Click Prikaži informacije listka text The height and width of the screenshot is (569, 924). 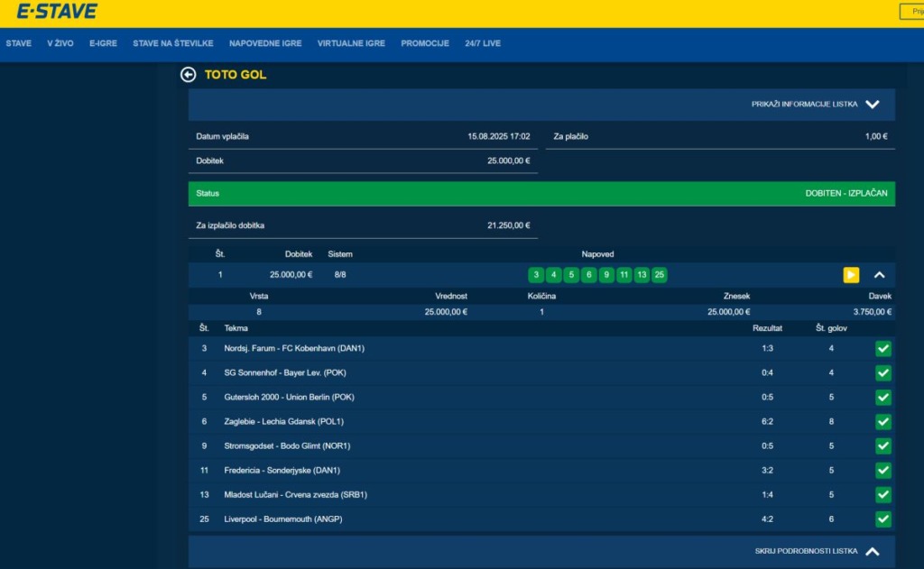click(804, 105)
